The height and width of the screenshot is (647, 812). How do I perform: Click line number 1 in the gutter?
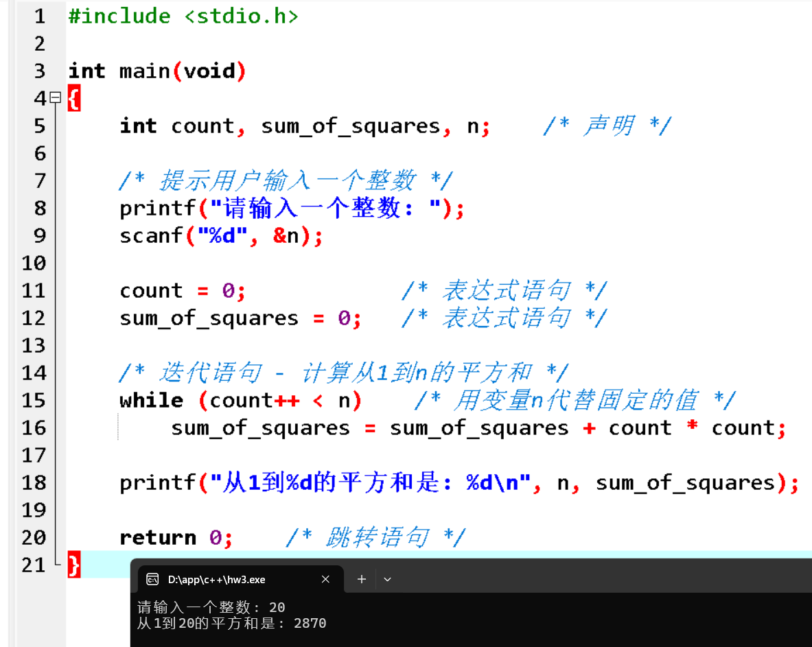tap(40, 16)
